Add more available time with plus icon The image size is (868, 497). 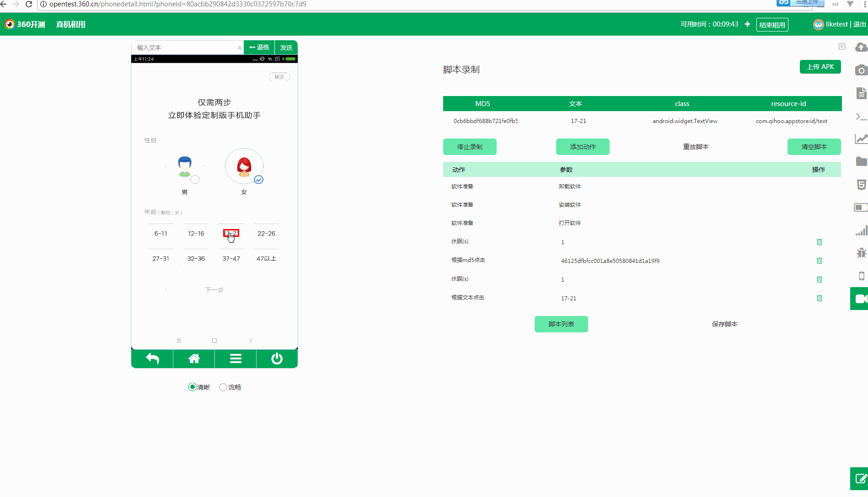747,24
